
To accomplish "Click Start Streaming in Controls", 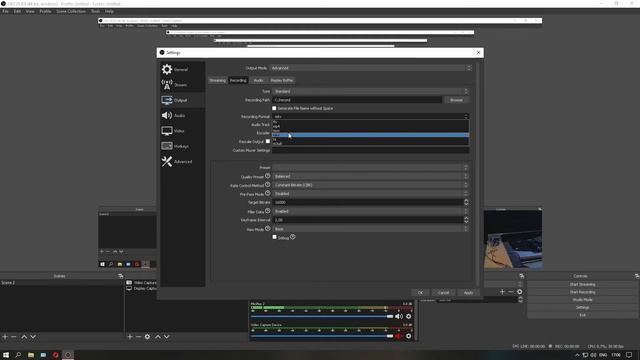I will click(582, 284).
